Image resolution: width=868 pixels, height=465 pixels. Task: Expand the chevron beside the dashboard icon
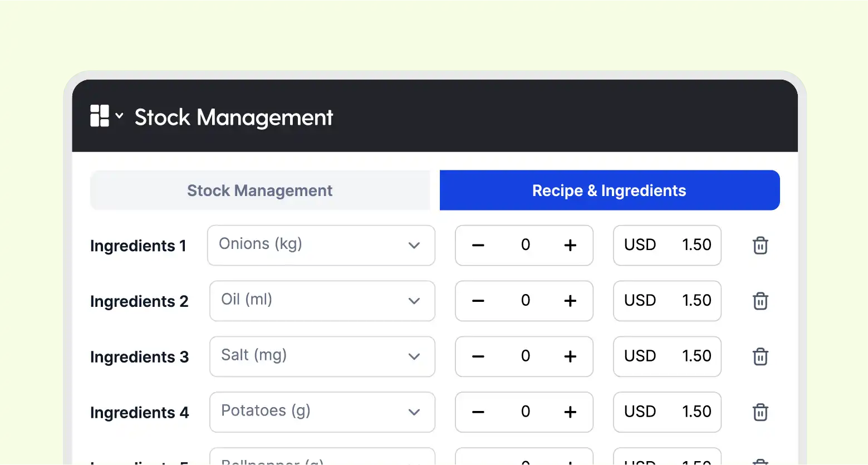click(x=119, y=116)
